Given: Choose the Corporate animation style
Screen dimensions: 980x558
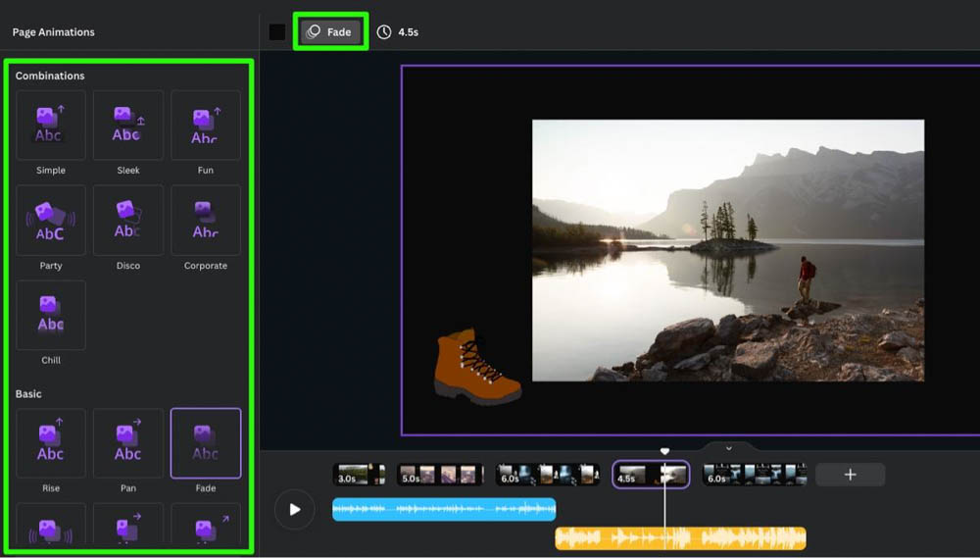Looking at the screenshot, I should (206, 221).
